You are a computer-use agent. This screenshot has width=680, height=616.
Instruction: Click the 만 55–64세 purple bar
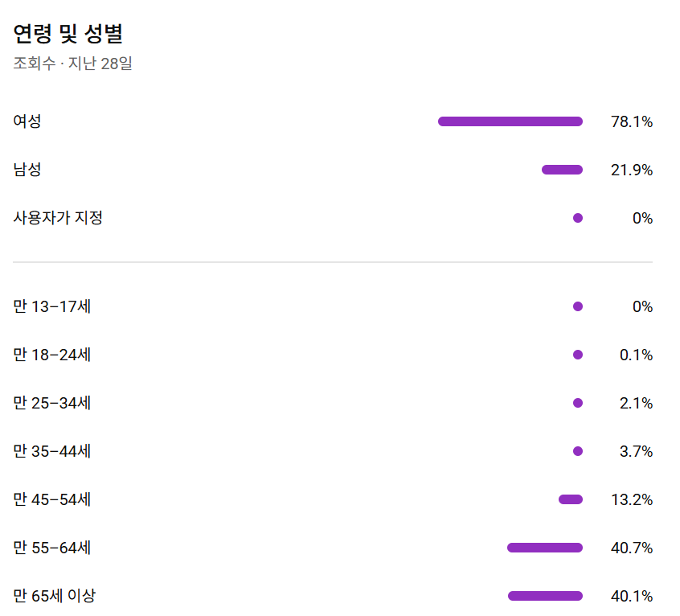pos(544,548)
